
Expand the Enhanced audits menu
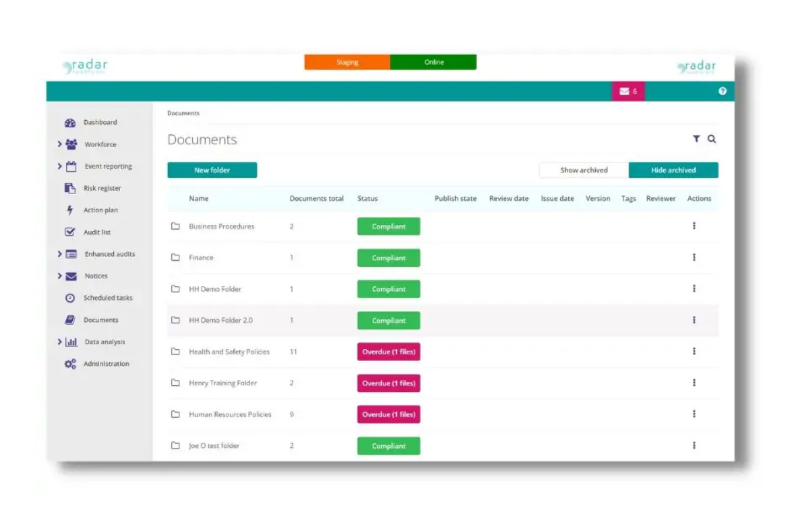59,253
